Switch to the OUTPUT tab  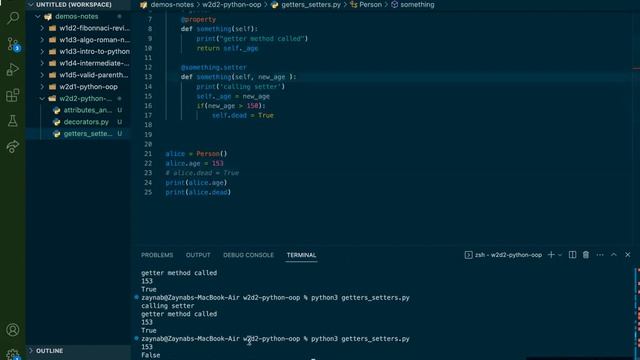[x=198, y=255]
